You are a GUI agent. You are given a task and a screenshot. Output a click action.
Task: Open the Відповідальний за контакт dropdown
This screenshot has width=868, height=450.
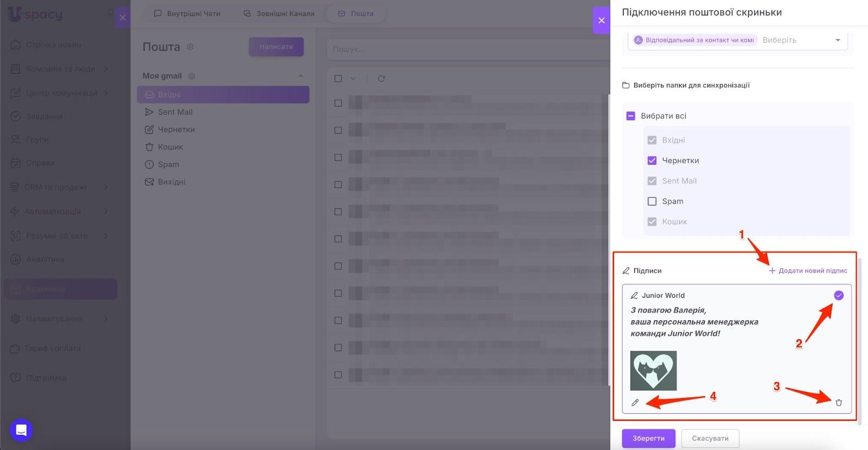(738, 40)
